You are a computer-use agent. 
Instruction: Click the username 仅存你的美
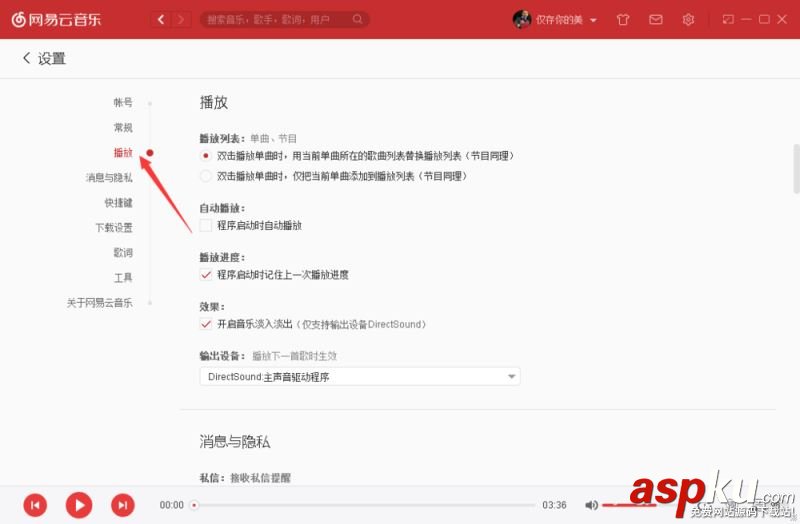point(559,20)
